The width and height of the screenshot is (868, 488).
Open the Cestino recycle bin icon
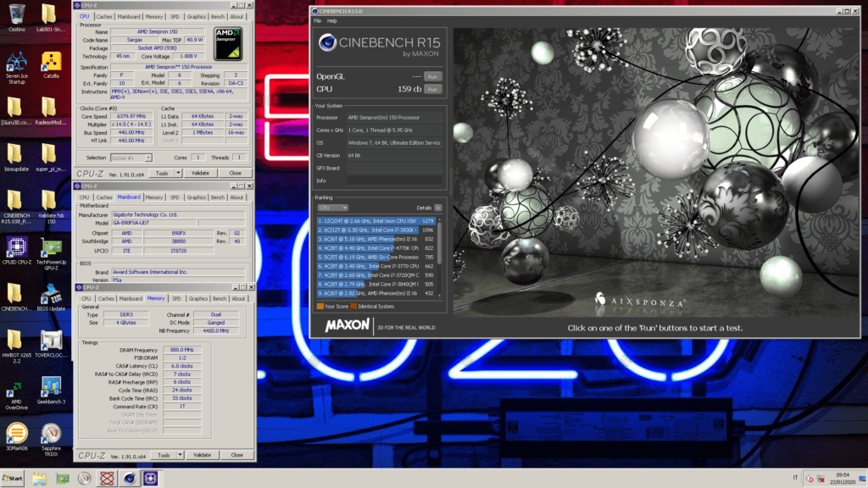click(17, 18)
